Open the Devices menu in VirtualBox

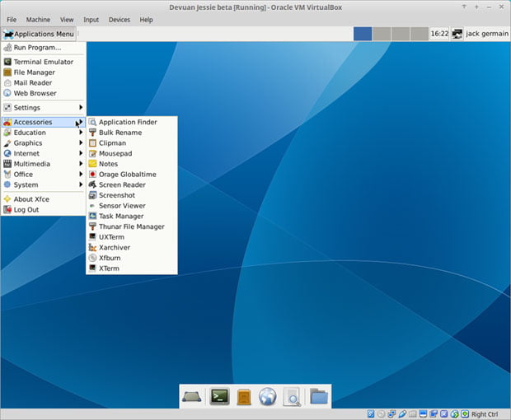click(119, 19)
